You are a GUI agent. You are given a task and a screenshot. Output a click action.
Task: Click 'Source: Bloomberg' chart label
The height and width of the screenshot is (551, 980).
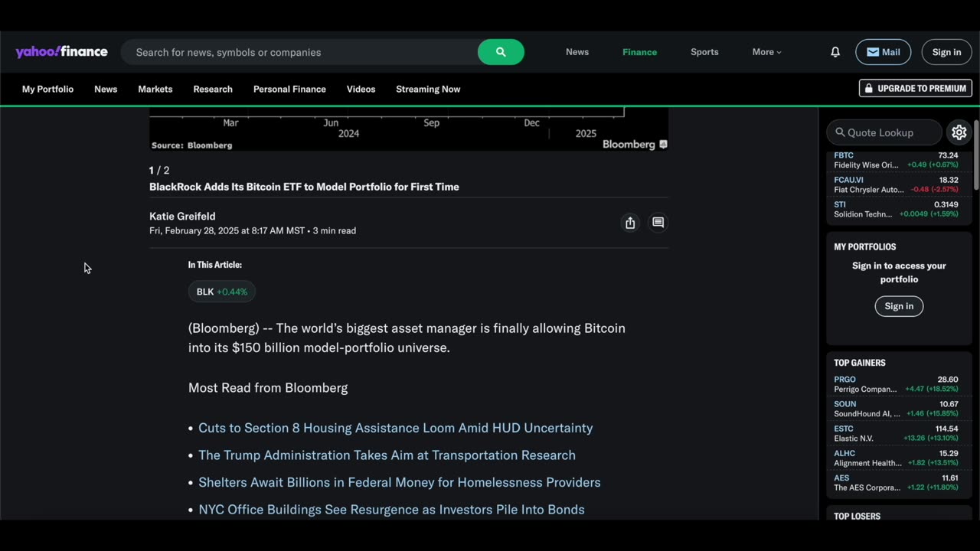coord(191,145)
